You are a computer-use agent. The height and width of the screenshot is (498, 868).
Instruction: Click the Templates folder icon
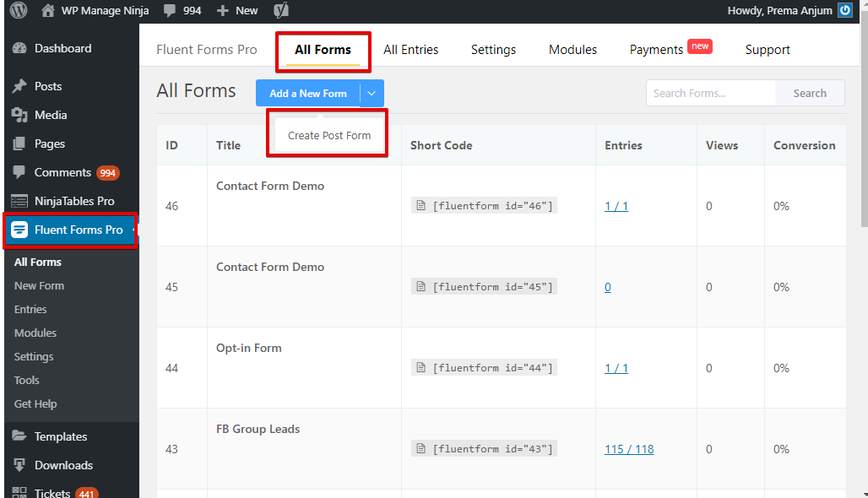(19, 436)
